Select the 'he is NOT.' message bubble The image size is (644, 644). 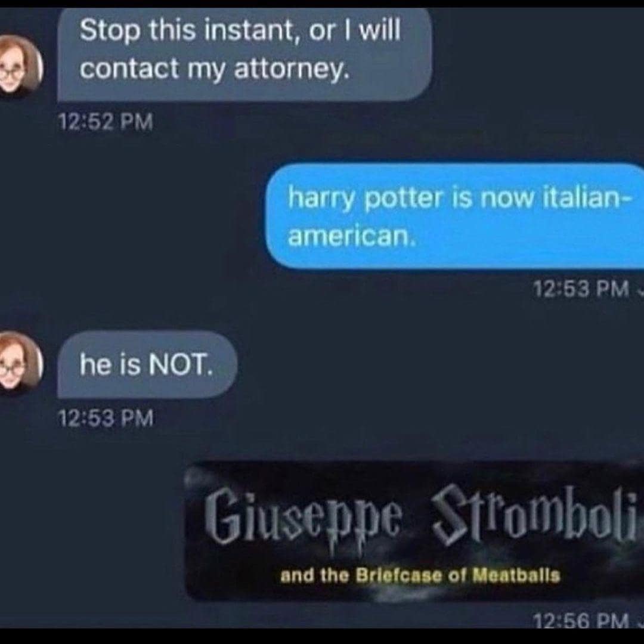[x=147, y=365]
